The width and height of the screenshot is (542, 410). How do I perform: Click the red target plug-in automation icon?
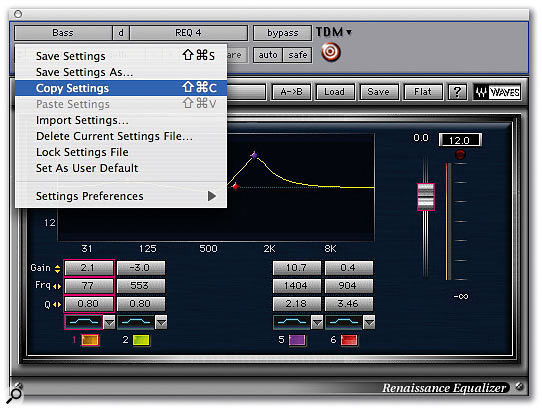tap(330, 53)
